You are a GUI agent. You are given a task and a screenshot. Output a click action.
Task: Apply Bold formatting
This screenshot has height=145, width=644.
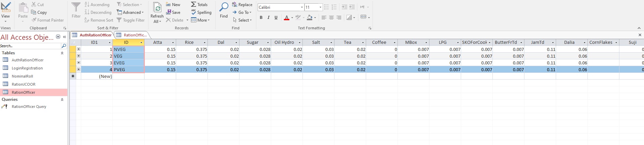261,18
